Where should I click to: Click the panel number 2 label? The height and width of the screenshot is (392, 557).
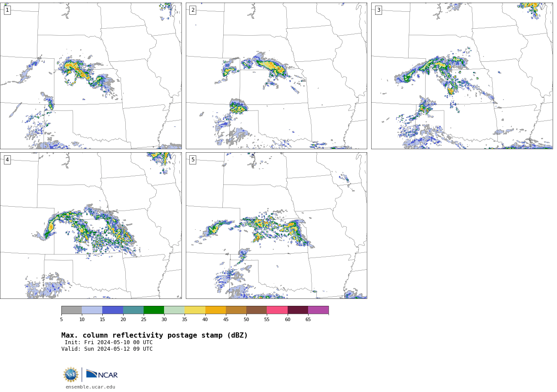(x=193, y=10)
